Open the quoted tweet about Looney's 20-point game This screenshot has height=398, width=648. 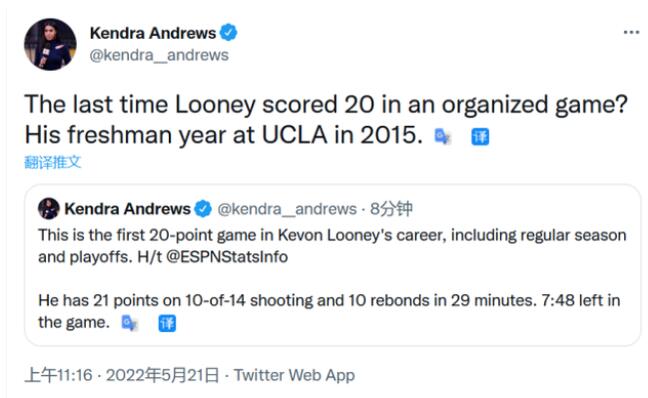(333, 265)
